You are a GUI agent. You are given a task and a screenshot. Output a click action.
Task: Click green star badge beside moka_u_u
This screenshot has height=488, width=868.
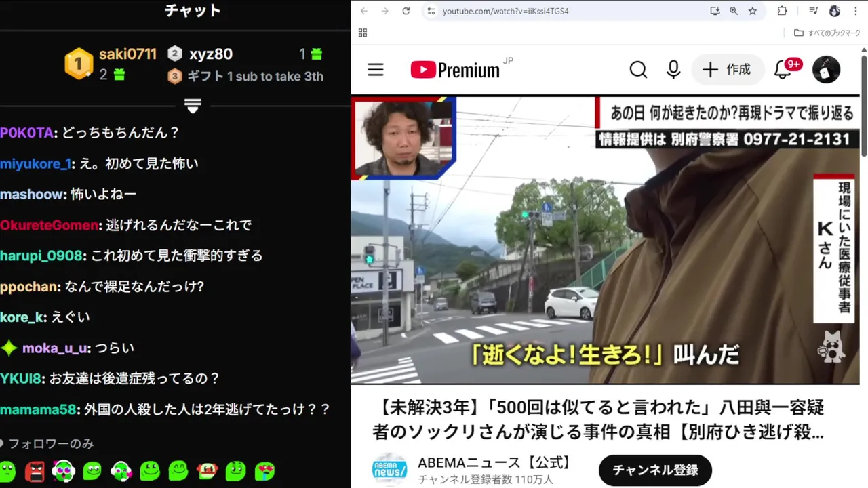9,348
